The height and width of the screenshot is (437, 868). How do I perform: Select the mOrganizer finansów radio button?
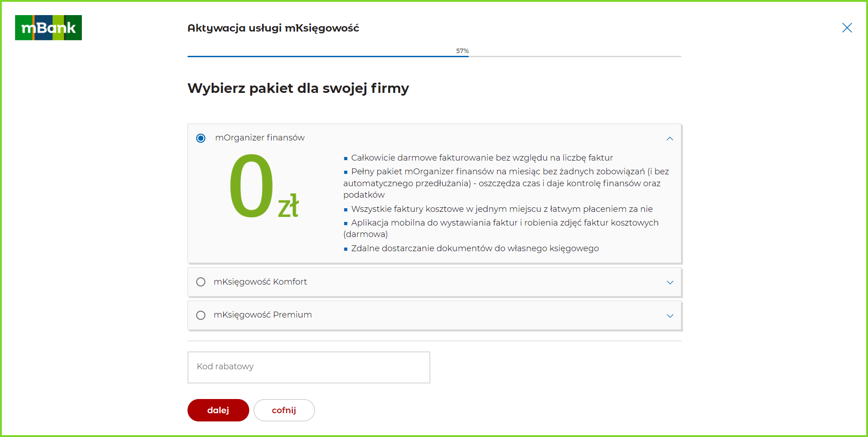(201, 138)
